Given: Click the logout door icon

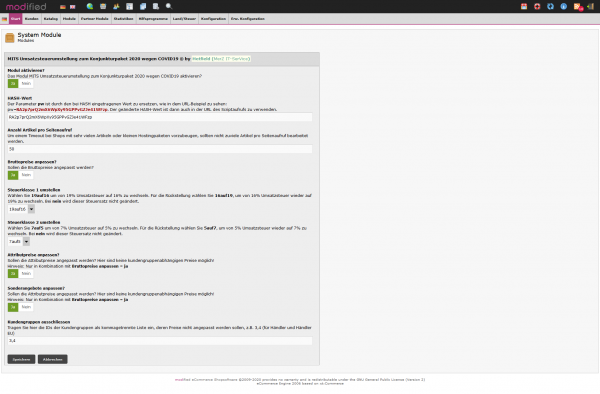Looking at the screenshot, I should (x=590, y=6).
